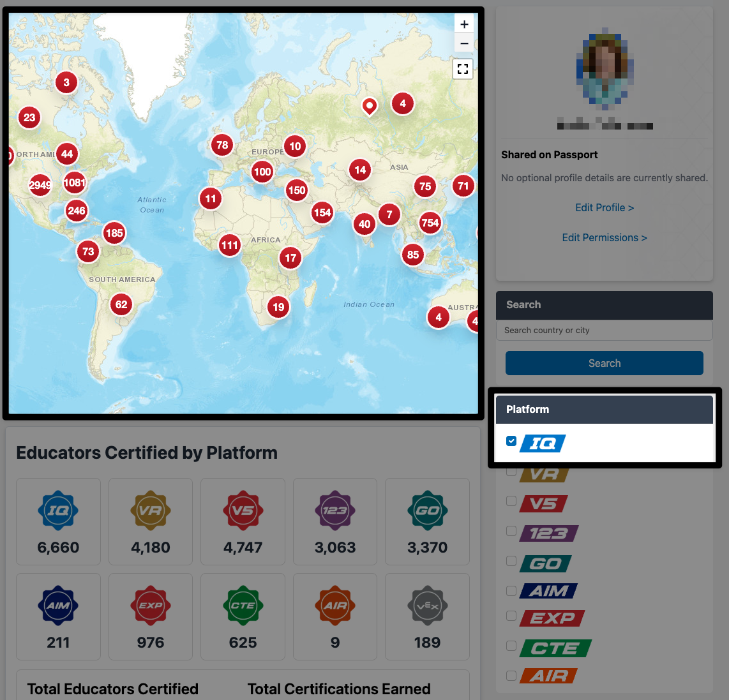Open the 754 cluster marker
Viewport: 729px width, 700px height.
click(x=430, y=223)
